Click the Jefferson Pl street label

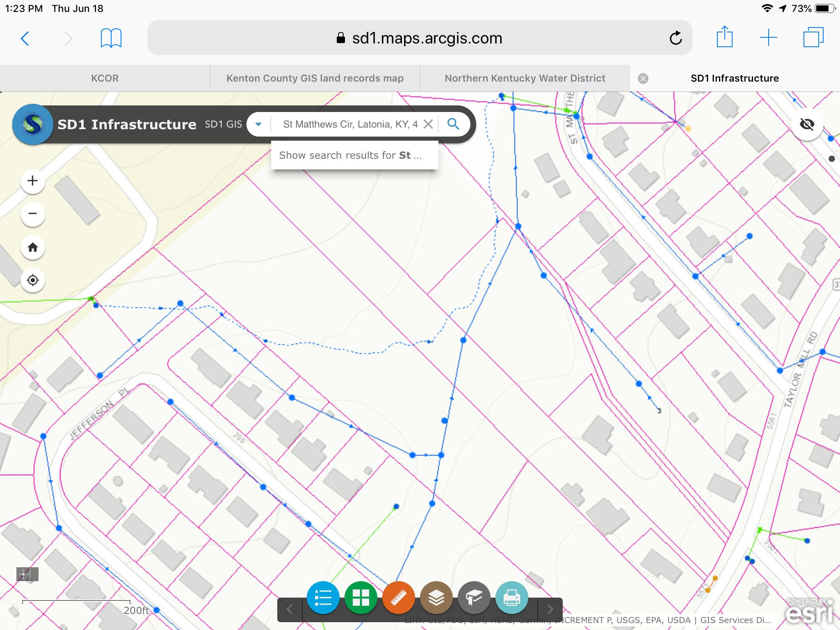99,414
